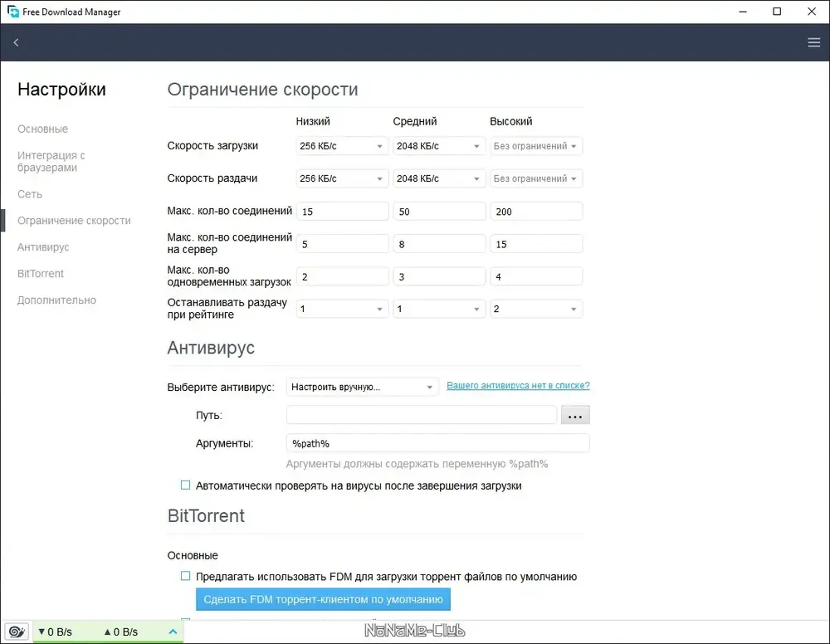Click the Высокий column header
Viewport: 830px width, 644px height.
pyautogui.click(x=510, y=122)
